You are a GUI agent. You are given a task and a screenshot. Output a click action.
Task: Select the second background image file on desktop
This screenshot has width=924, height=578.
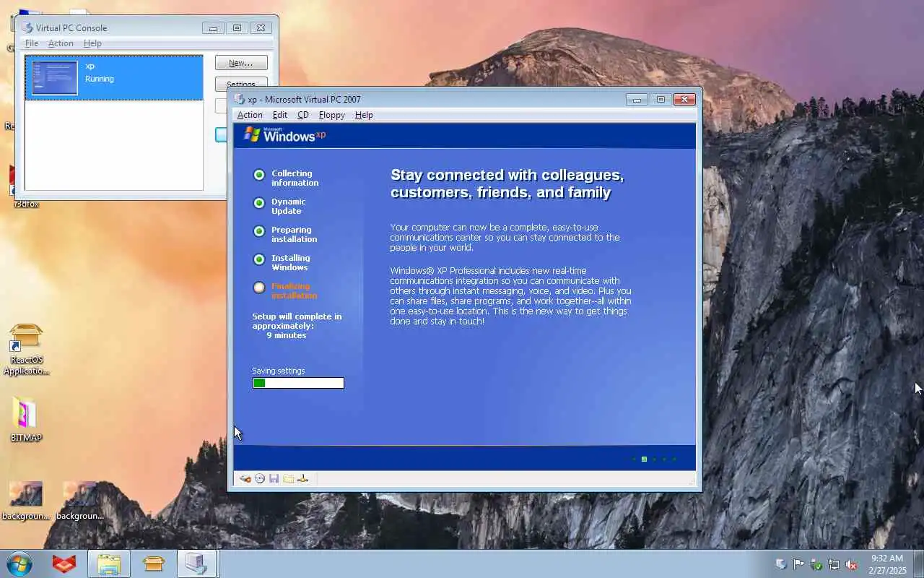(x=79, y=501)
